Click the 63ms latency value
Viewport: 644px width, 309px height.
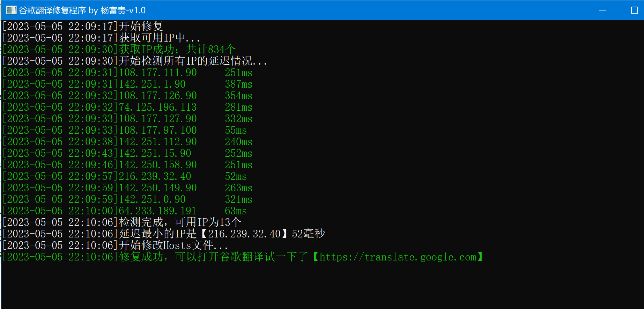(x=236, y=211)
